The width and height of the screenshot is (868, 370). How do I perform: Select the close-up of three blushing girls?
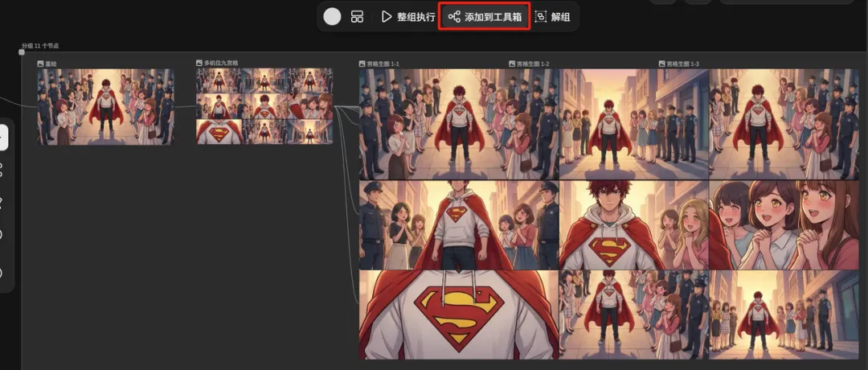(784, 225)
